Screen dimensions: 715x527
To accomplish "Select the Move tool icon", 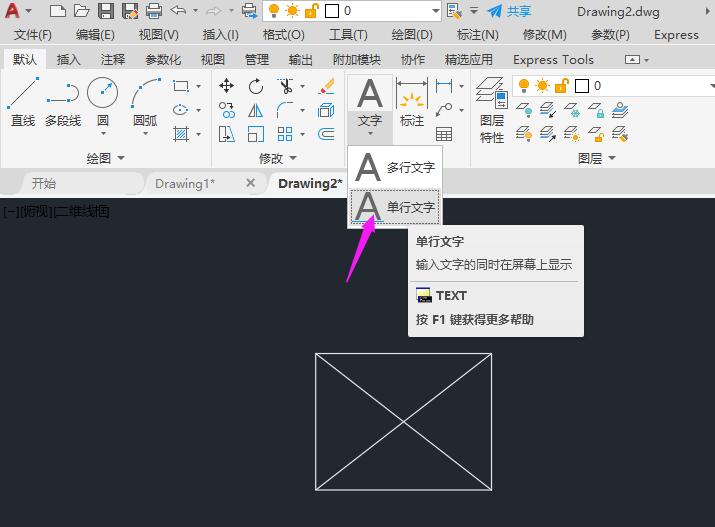I will pyautogui.click(x=226, y=85).
